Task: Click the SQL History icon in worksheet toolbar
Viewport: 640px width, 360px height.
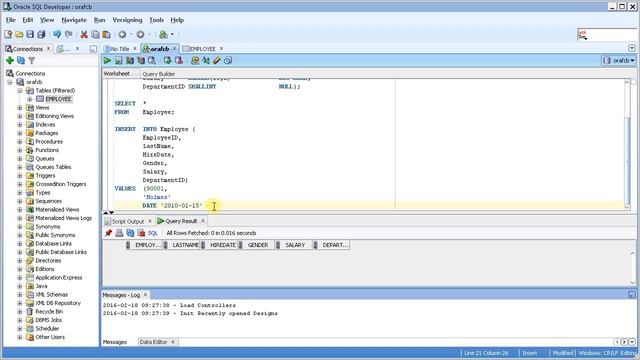Action: (x=228, y=60)
